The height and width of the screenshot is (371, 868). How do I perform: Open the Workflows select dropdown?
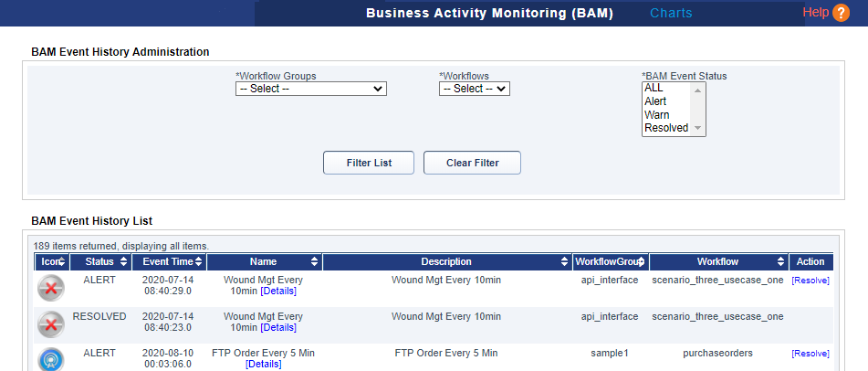[x=474, y=89]
